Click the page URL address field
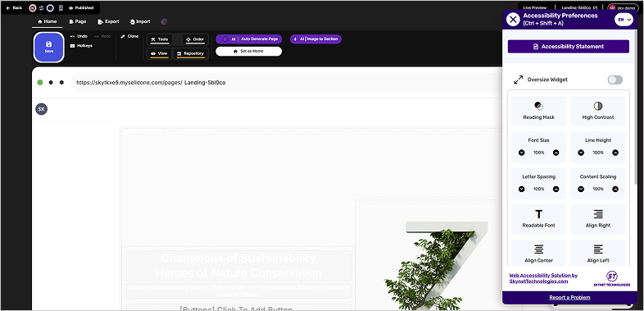Viewport: 644px width, 311px height. coord(288,82)
